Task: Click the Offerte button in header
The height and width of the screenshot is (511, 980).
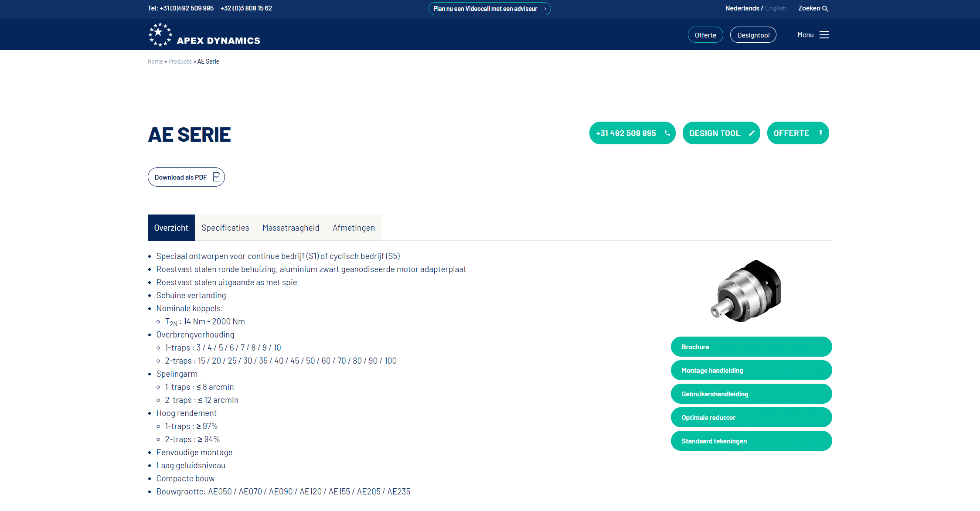Action: click(705, 35)
